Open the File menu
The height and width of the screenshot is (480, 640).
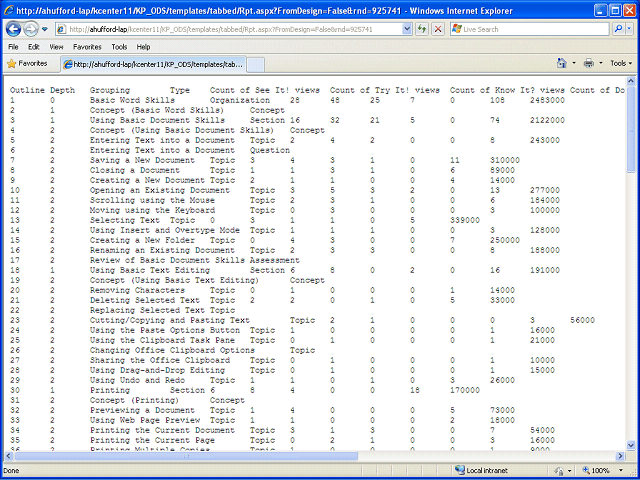tap(13, 47)
